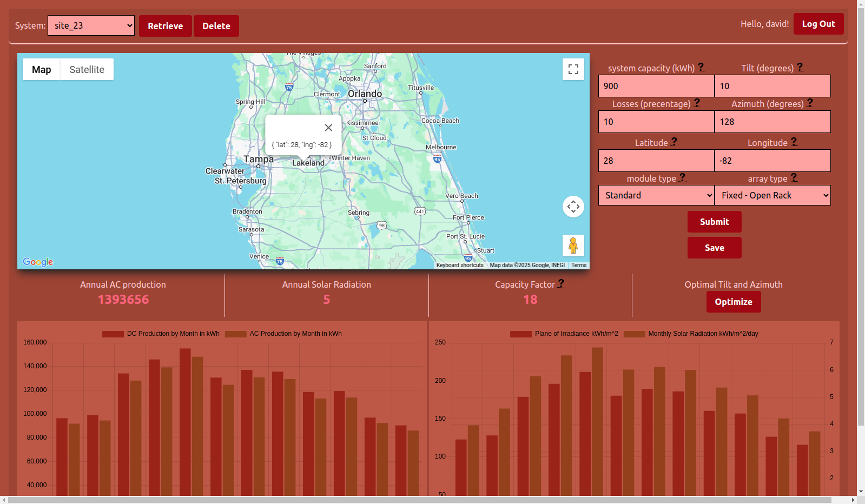Toggle map fullscreen view icon

(x=573, y=69)
